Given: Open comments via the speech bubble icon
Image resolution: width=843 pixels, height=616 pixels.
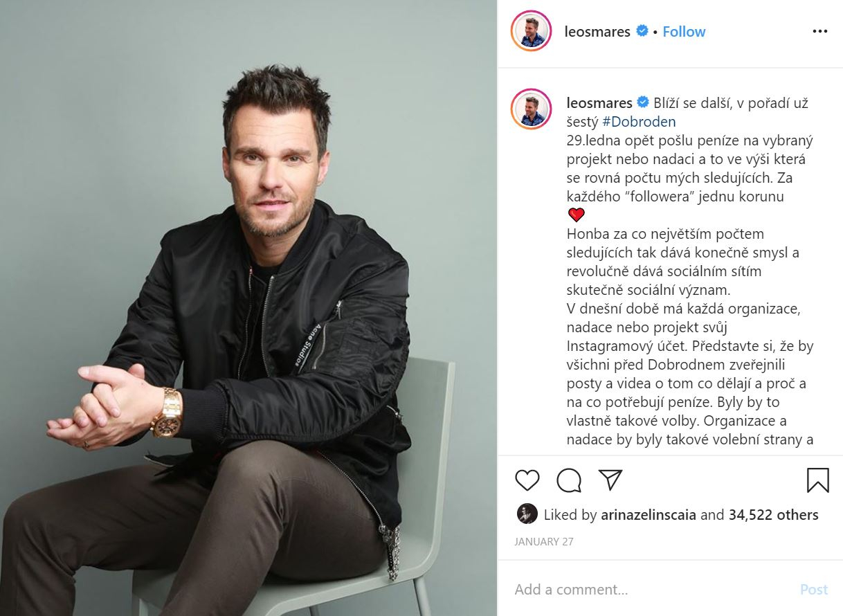Looking at the screenshot, I should click(x=569, y=480).
